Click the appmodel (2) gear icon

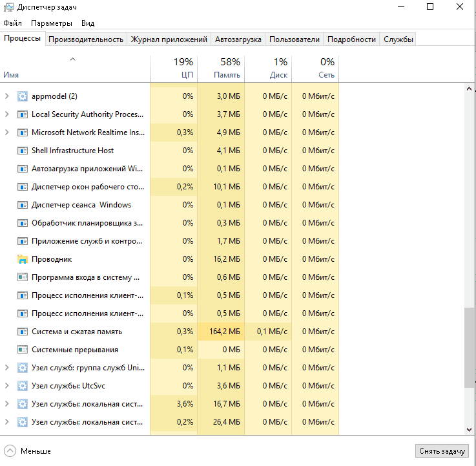23,96
